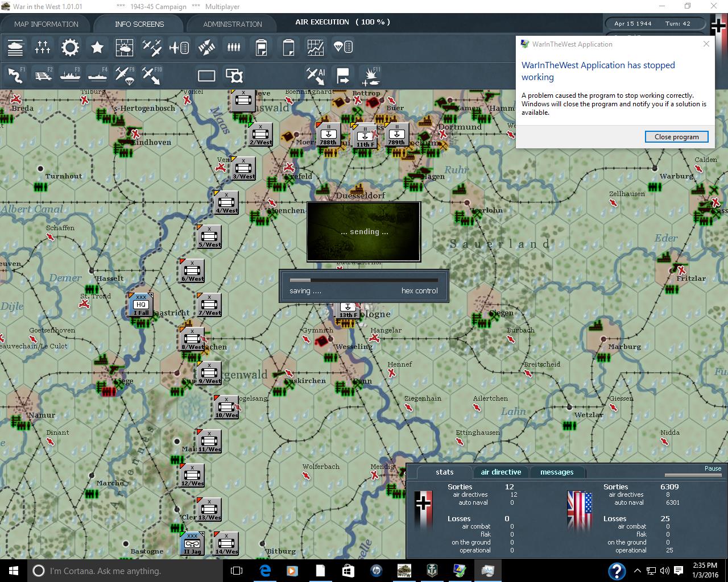Select the 10/West unit counter

[x=226, y=408]
